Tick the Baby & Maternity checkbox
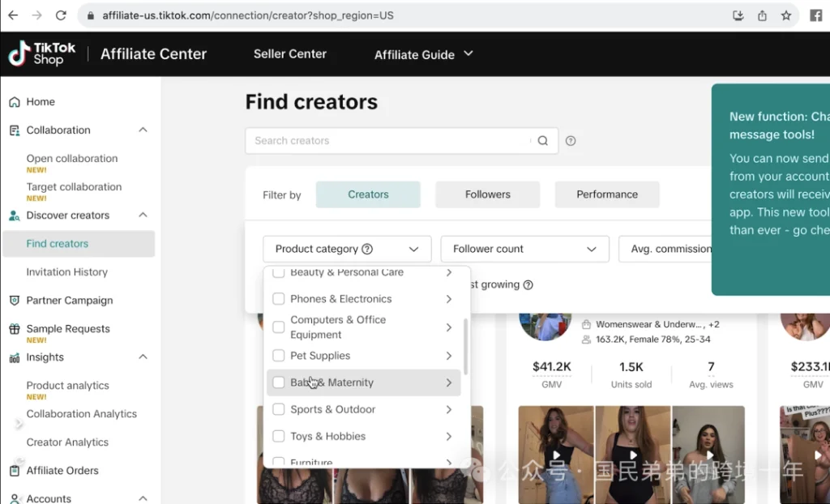 279,382
